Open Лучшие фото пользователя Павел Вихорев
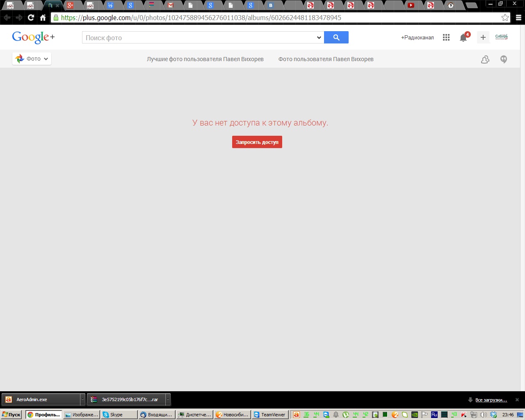Image resolution: width=525 pixels, height=420 pixels. (205, 59)
